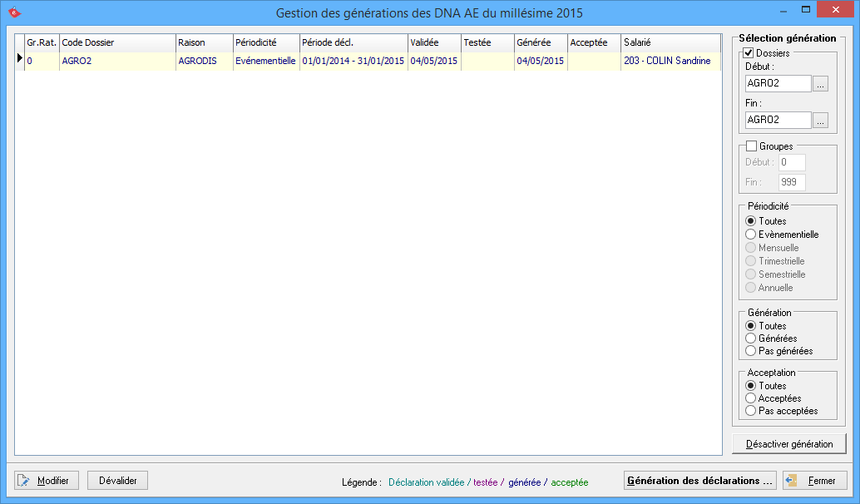Screen dimensions: 860x504
Task: Click Génération des déclarations button
Action: 699,481
